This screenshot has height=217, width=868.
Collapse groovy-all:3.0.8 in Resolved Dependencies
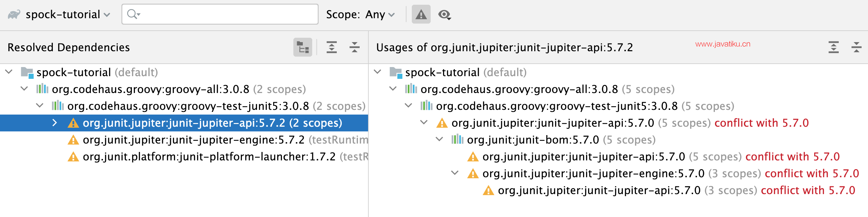pyautogui.click(x=24, y=89)
